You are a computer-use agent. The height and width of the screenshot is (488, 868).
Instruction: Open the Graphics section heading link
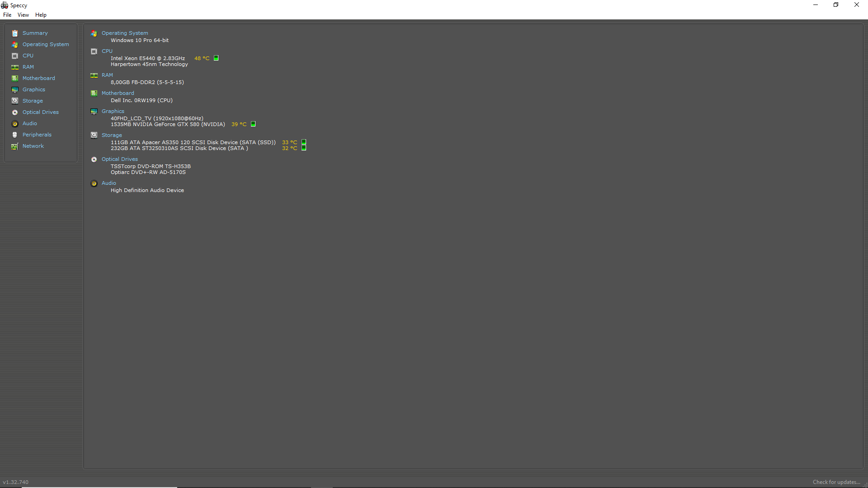click(113, 111)
